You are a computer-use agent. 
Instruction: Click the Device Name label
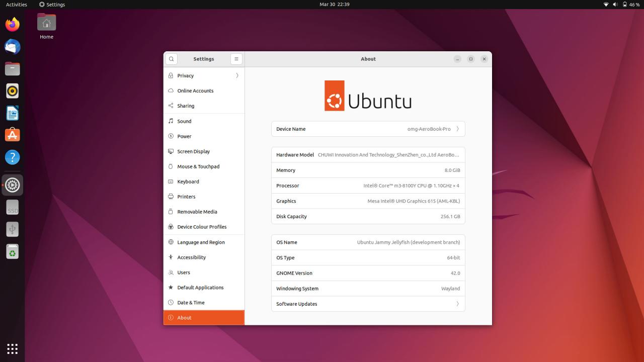291,129
